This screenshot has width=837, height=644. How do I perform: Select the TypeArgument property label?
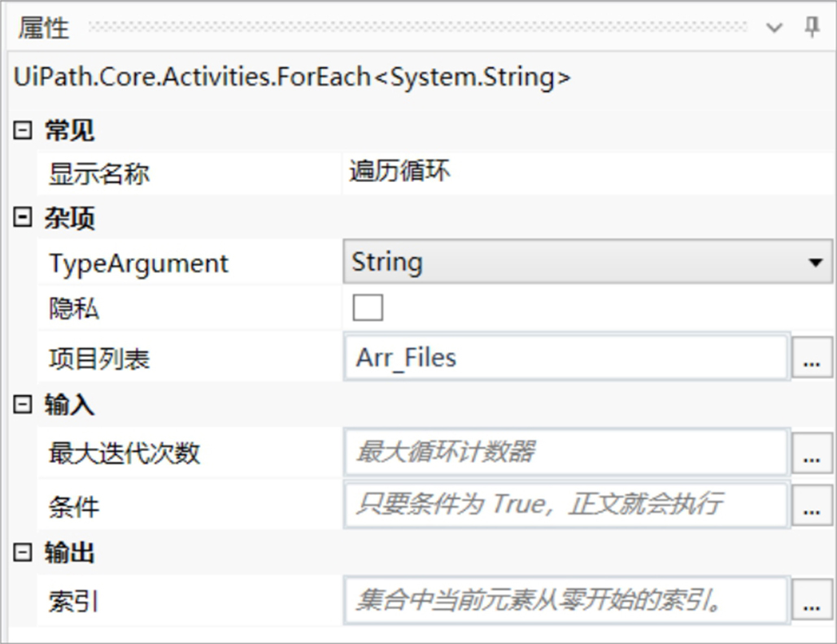(x=139, y=263)
